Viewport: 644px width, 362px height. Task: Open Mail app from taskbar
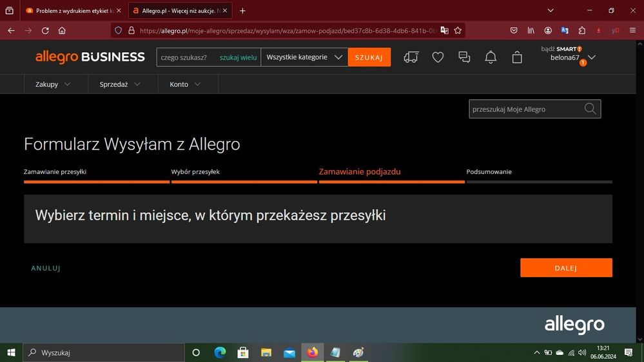coord(289,352)
